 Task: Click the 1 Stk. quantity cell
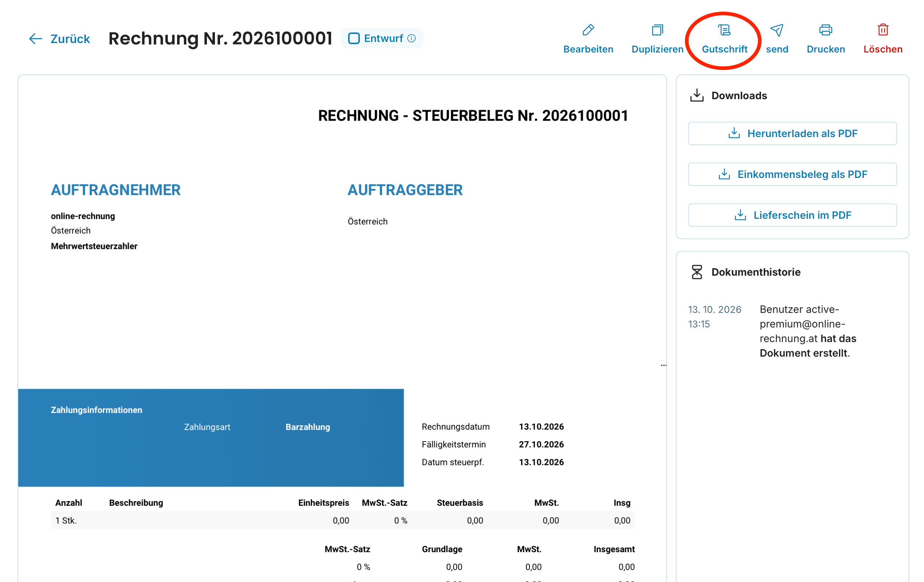click(66, 521)
